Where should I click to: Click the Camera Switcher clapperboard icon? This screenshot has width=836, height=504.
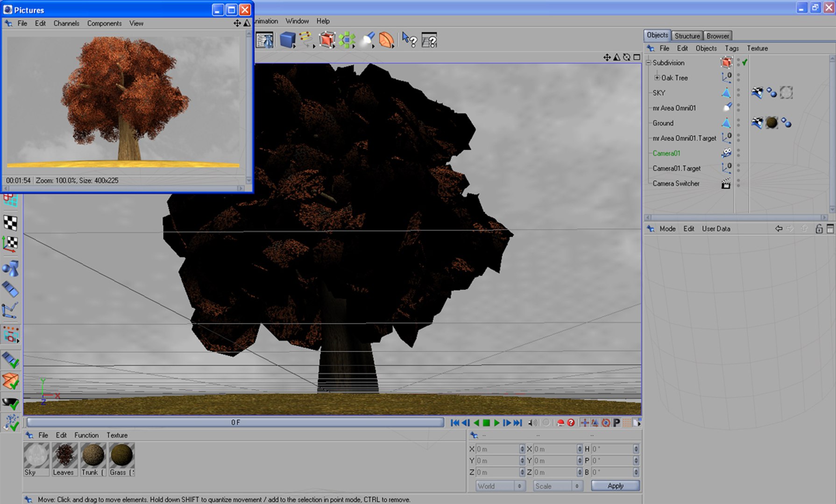(726, 184)
